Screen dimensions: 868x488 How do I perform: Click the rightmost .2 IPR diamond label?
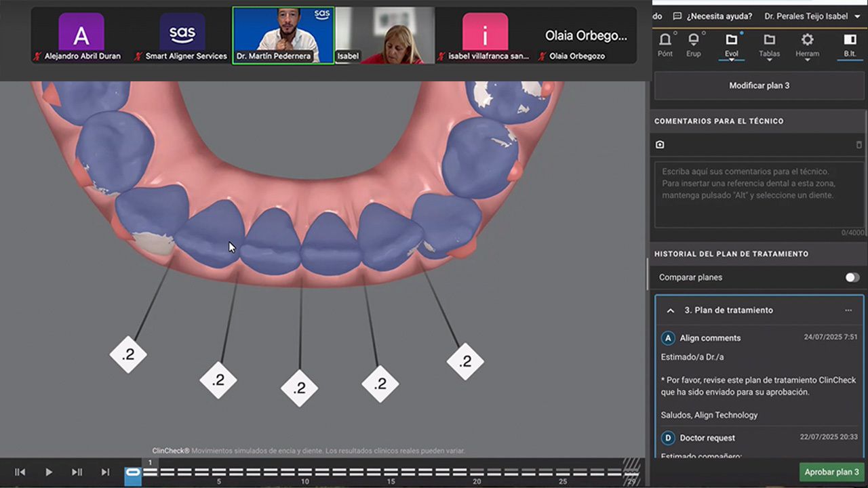click(465, 361)
